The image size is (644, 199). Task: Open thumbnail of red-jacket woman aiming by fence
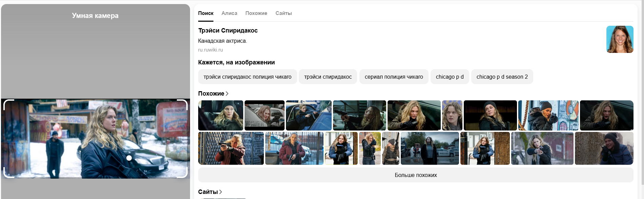coord(231,148)
